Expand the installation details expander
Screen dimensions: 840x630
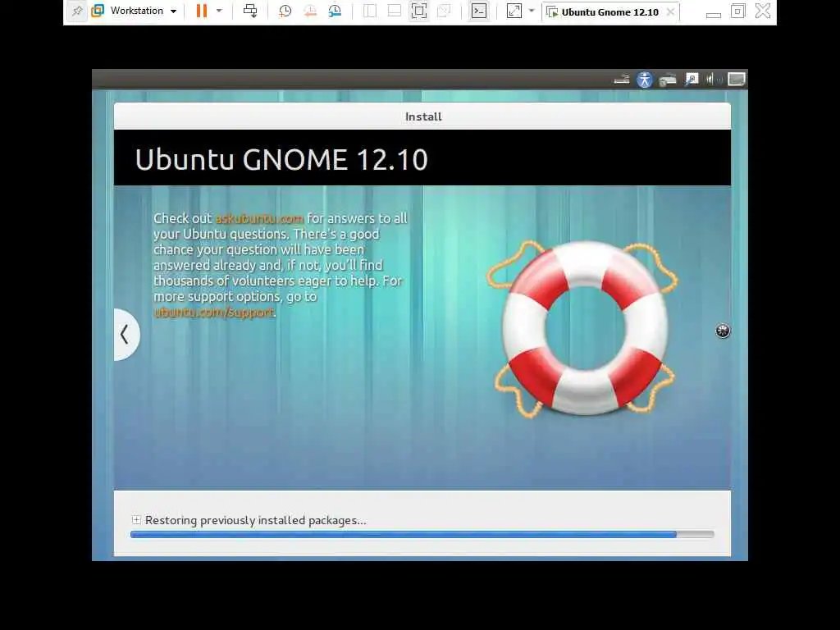pyautogui.click(x=136, y=519)
